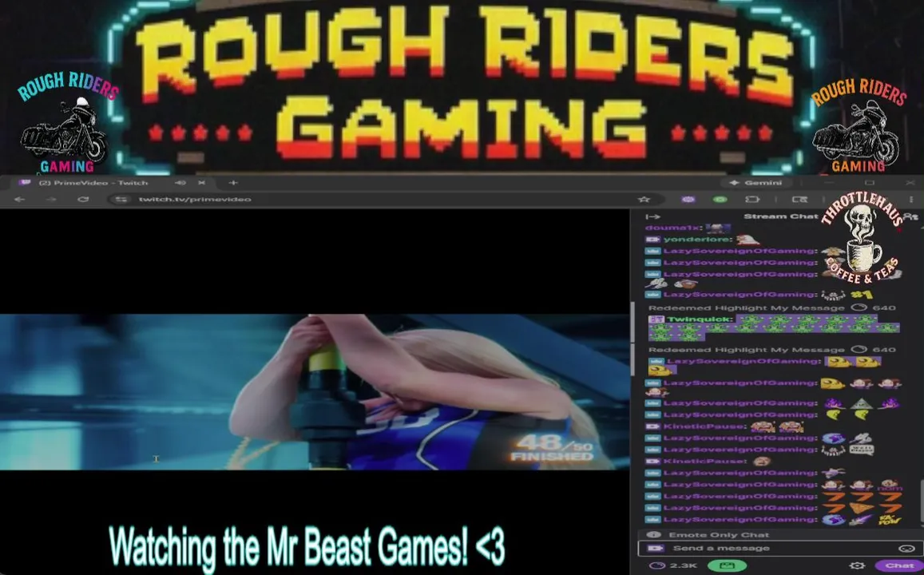Click the Mr Beast Games video player
The width and height of the screenshot is (924, 575).
pyautogui.click(x=315, y=392)
